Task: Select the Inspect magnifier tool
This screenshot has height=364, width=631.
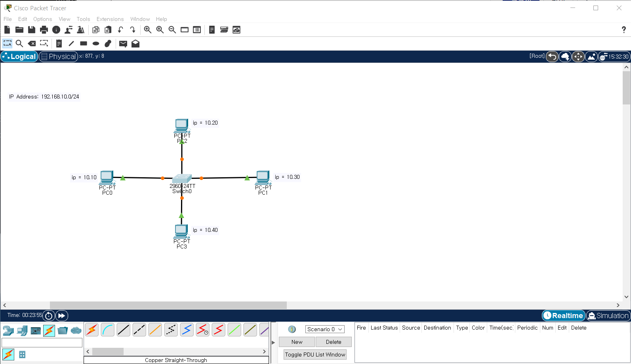Action: pyautogui.click(x=19, y=44)
